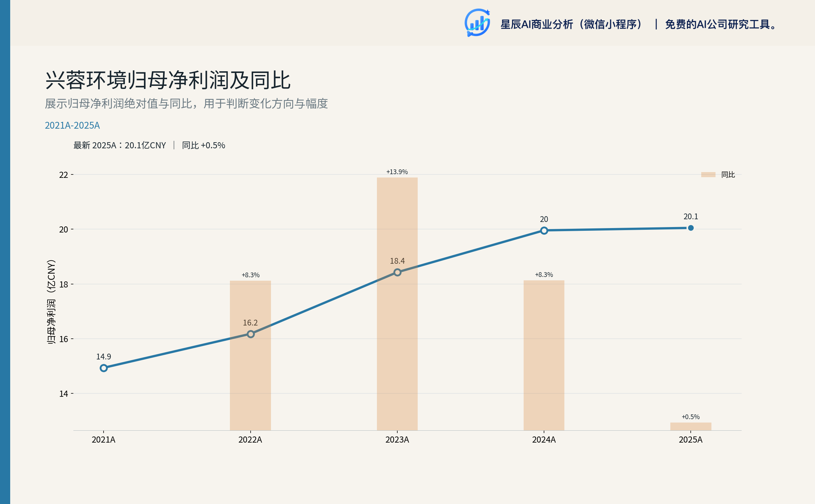Click the 最新 2025A：20.1亿CNY summary text
The width and height of the screenshot is (815, 504).
[120, 145]
